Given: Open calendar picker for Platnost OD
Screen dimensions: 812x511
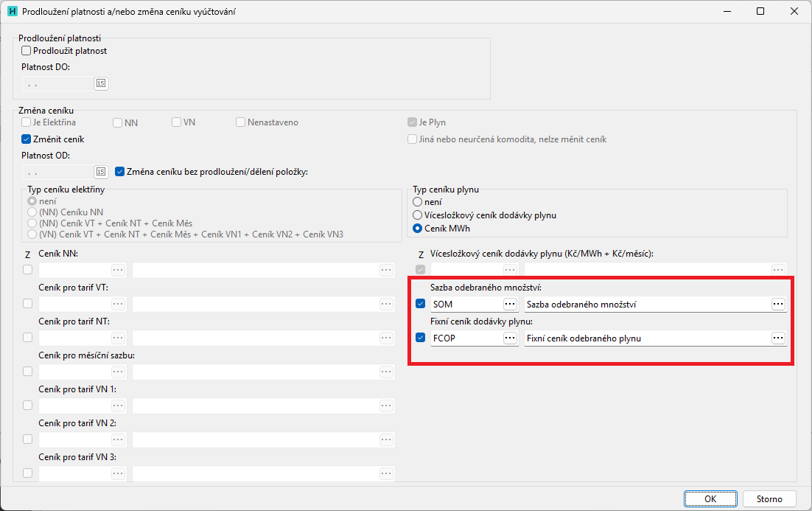Looking at the screenshot, I should (101, 172).
